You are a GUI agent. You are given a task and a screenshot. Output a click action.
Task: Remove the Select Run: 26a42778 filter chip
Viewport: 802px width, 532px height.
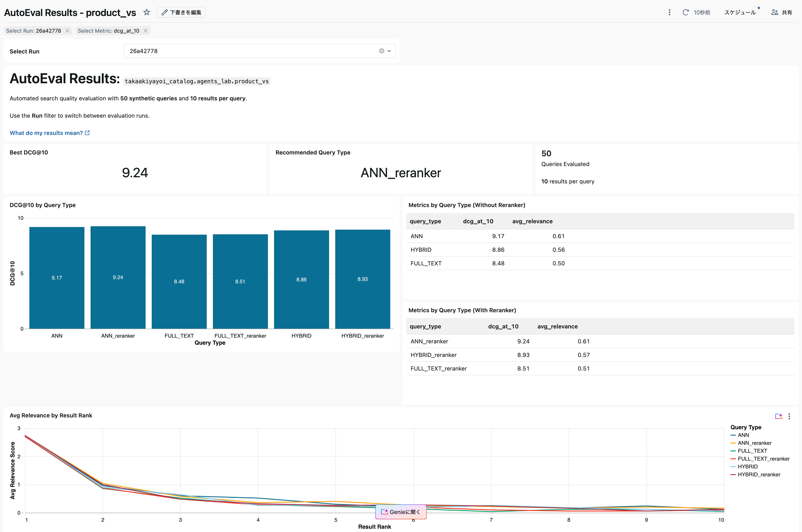pyautogui.click(x=67, y=30)
